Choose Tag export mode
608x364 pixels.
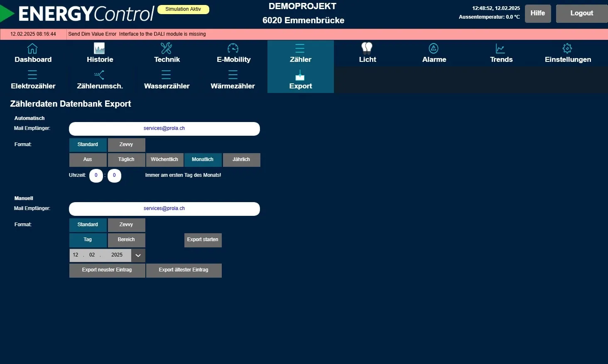(x=88, y=240)
